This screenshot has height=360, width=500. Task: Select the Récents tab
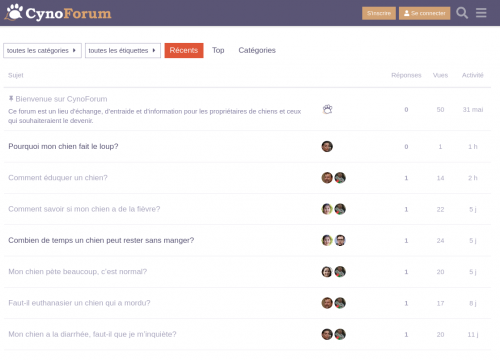[184, 50]
